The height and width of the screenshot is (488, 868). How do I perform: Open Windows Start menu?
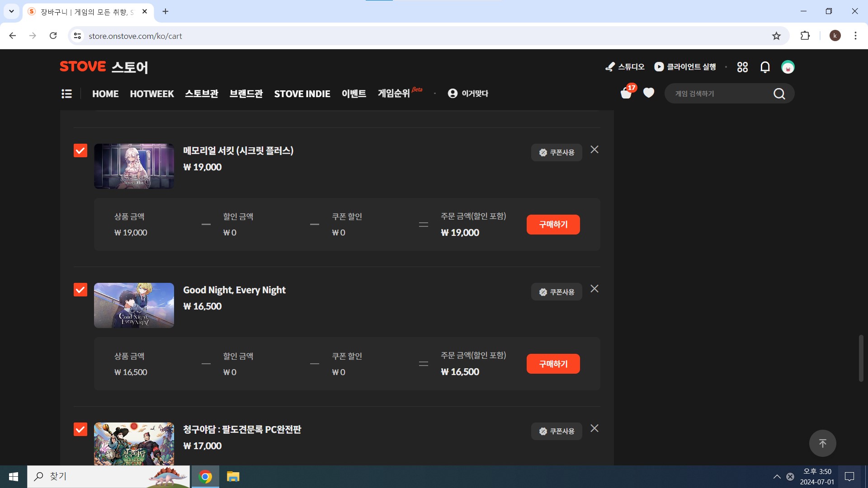point(14,477)
